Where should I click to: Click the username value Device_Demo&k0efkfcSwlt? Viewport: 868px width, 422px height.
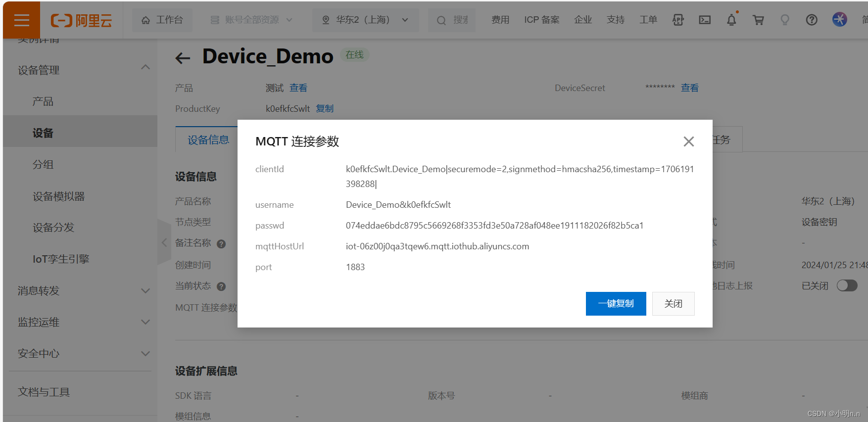click(x=398, y=205)
